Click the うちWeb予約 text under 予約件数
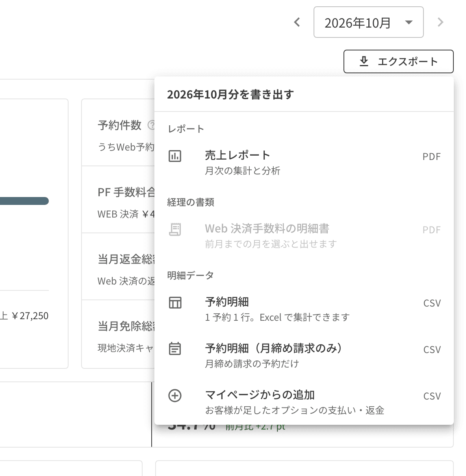The height and width of the screenshot is (476, 466). tap(126, 147)
